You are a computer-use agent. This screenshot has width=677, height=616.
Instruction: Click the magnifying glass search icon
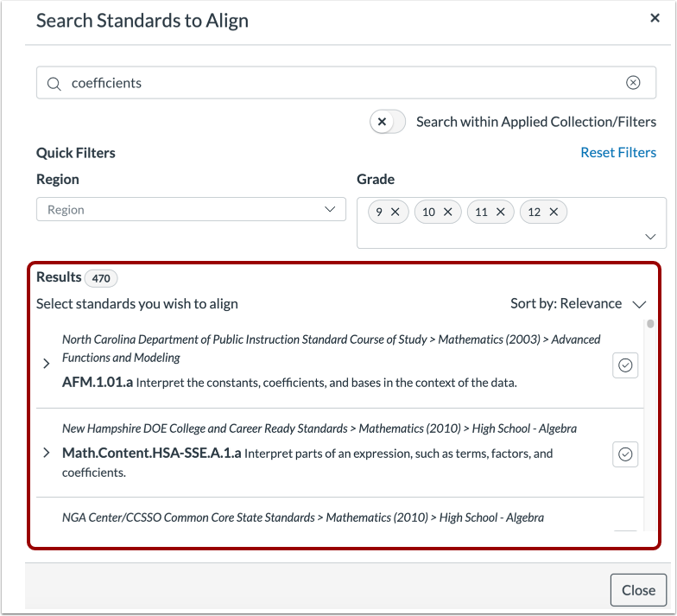pos(54,84)
